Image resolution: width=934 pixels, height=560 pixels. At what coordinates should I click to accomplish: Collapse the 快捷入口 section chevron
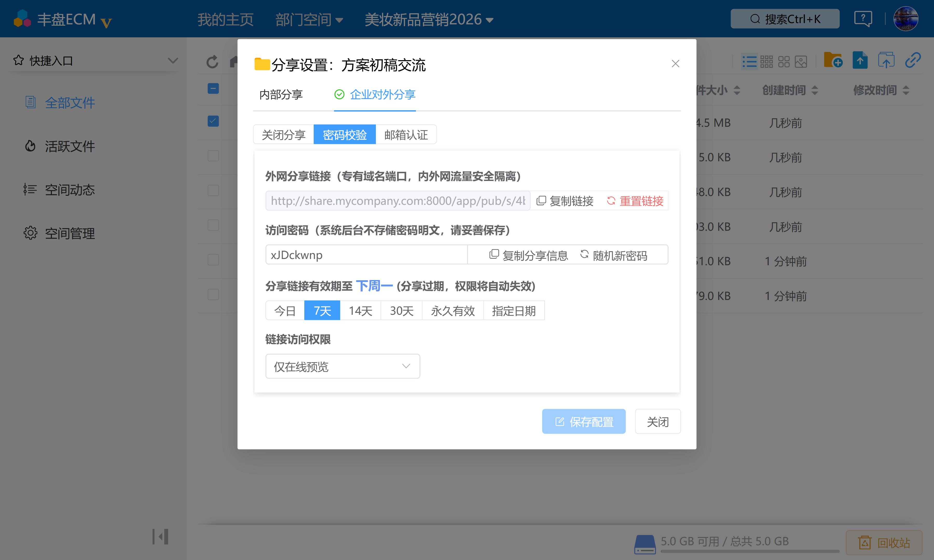pyautogui.click(x=173, y=60)
